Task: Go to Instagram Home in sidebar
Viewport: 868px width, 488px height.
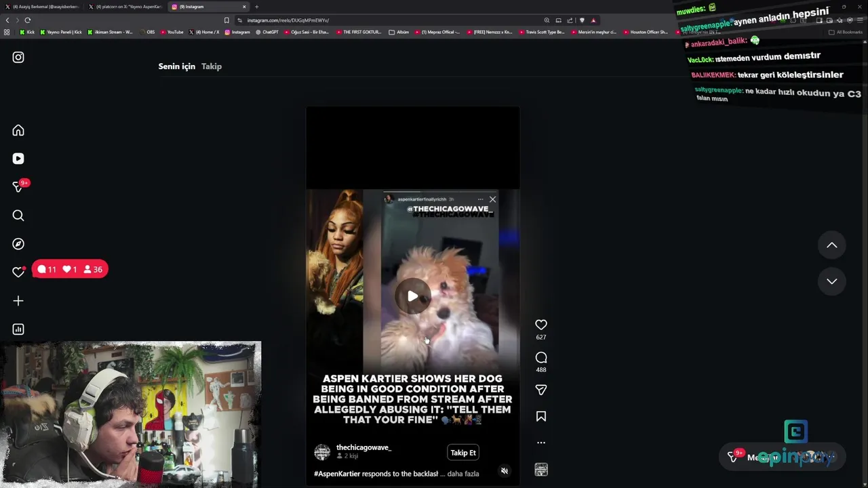Action: [x=18, y=130]
